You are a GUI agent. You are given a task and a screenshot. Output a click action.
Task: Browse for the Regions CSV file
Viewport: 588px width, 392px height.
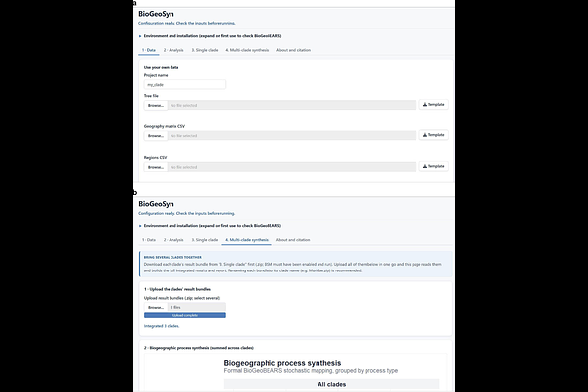[x=156, y=167]
